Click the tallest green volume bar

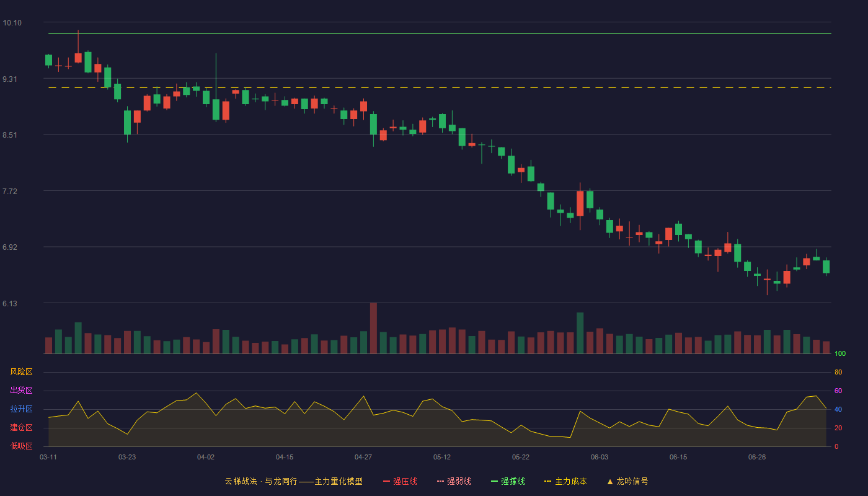click(x=580, y=333)
